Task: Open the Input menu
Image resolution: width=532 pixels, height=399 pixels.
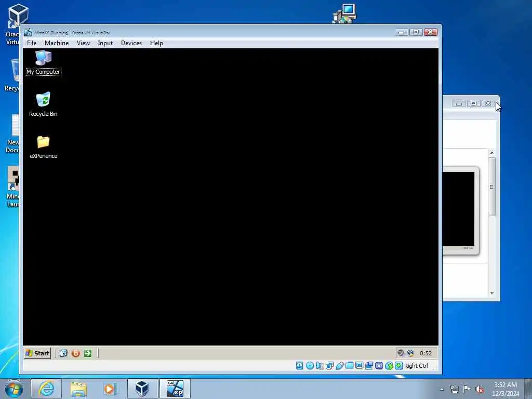Action: point(105,43)
